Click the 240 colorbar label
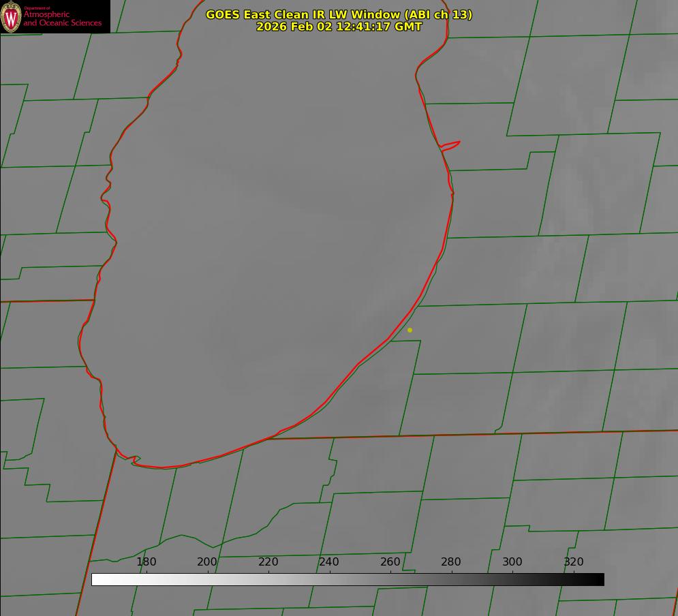678x616 pixels. pyautogui.click(x=329, y=561)
